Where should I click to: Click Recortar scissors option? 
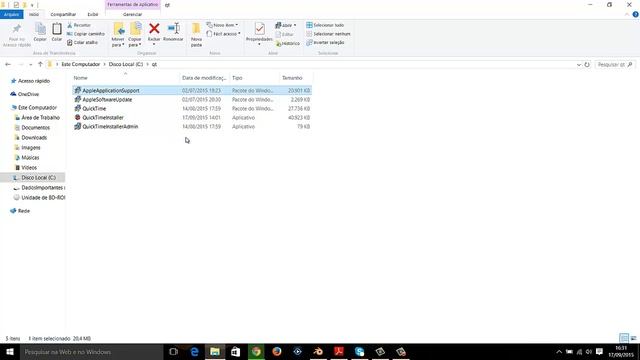(79, 25)
